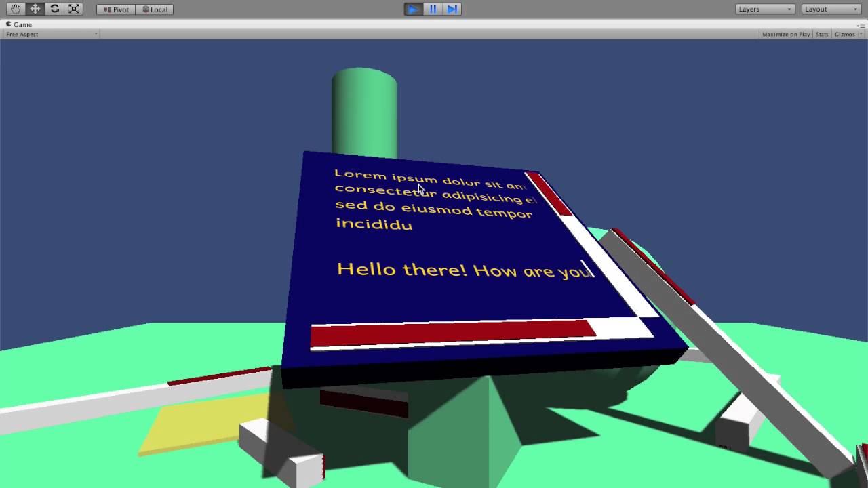
Task: Pause the game
Action: tap(433, 9)
